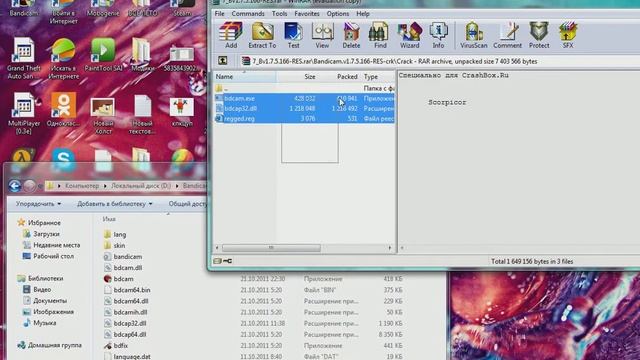Click the SFX toolbar icon

point(568,36)
